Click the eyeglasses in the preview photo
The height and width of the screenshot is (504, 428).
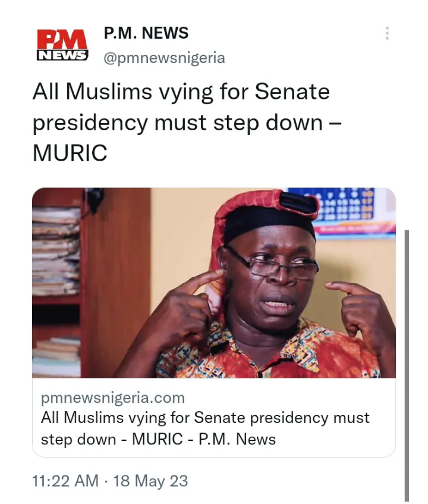coord(273,264)
